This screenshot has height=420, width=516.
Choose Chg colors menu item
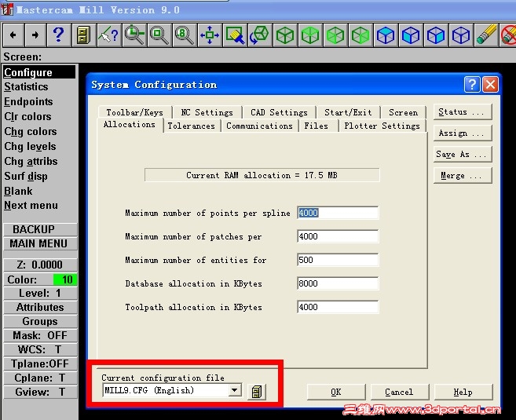pos(31,132)
